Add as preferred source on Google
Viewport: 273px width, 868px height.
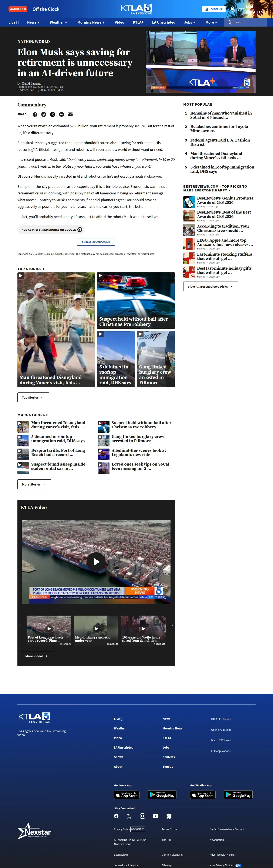pos(51,230)
